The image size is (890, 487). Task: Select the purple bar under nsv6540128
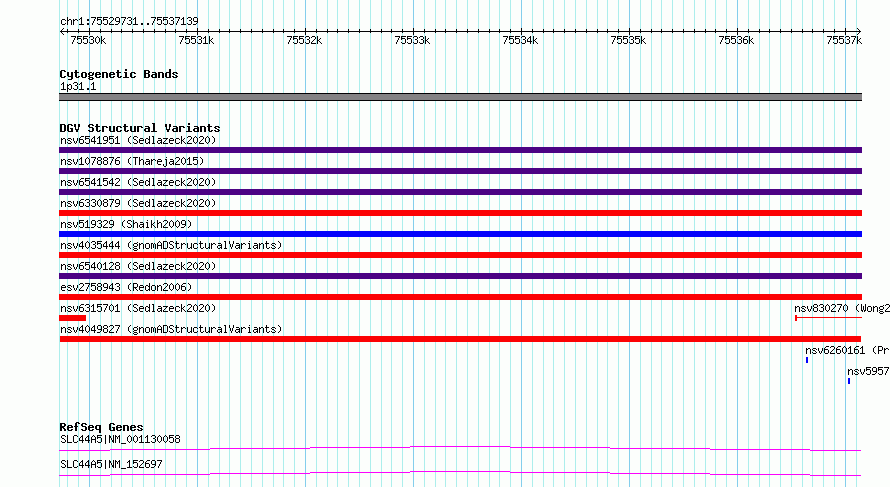click(x=460, y=276)
